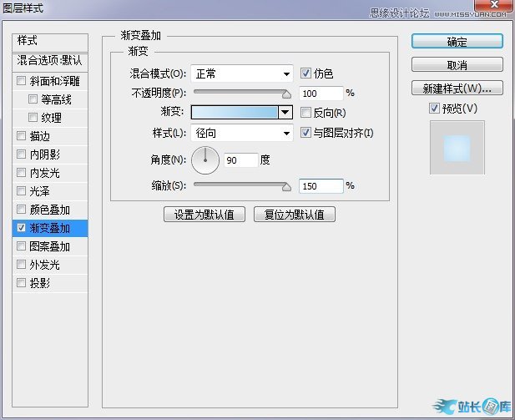Click the 设置为默认值 button
Image resolution: width=515 pixels, height=420 pixels.
pyautogui.click(x=204, y=215)
